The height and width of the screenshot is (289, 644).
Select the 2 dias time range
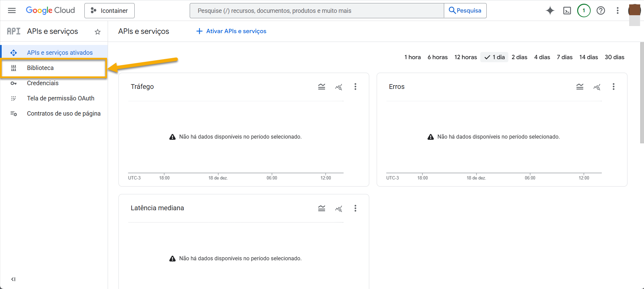click(519, 57)
